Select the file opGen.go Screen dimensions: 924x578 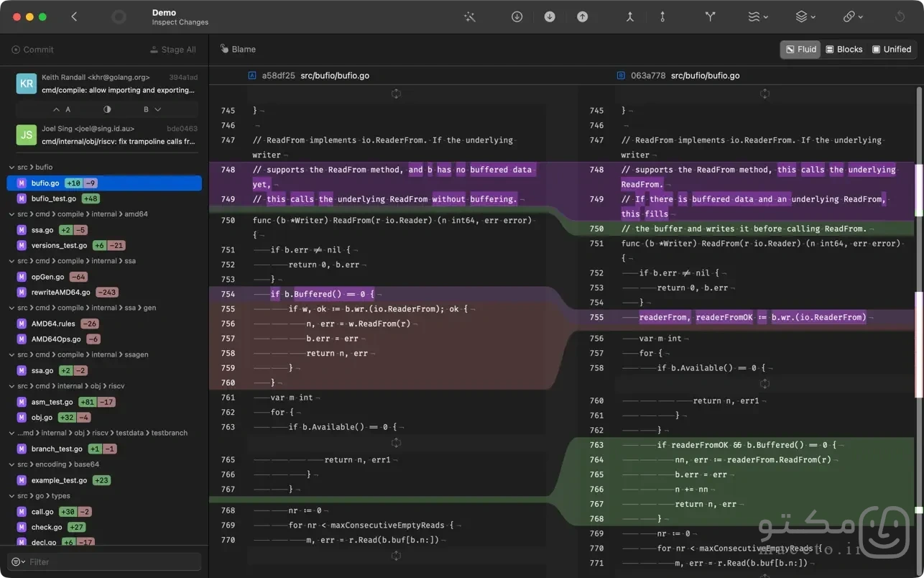tap(104, 277)
